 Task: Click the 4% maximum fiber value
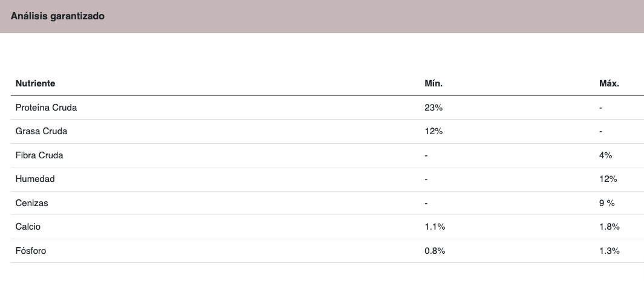605,155
